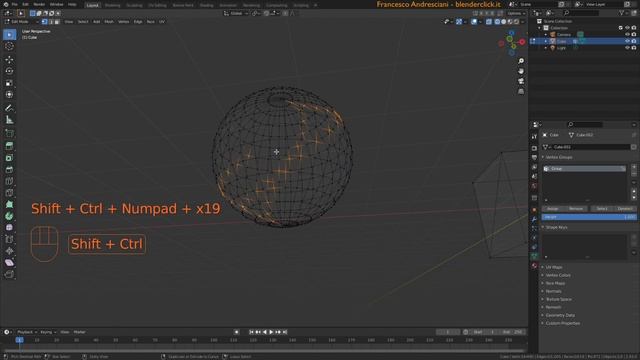Open the Mesh menu in viewport header

coord(109,22)
